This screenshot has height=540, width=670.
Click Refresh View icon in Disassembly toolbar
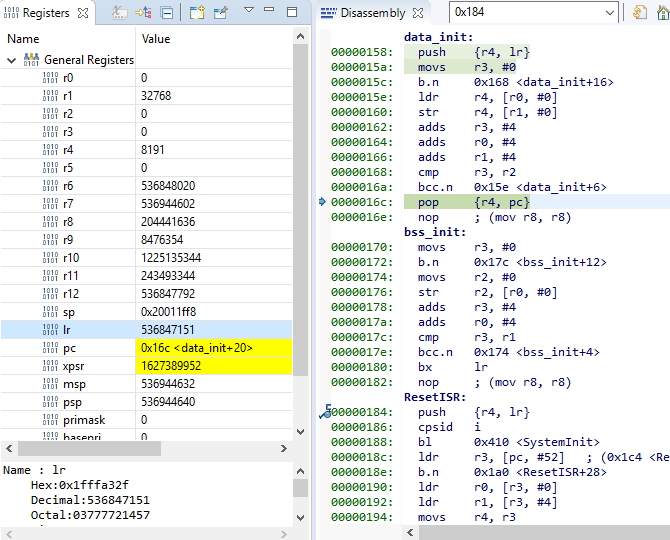point(640,12)
